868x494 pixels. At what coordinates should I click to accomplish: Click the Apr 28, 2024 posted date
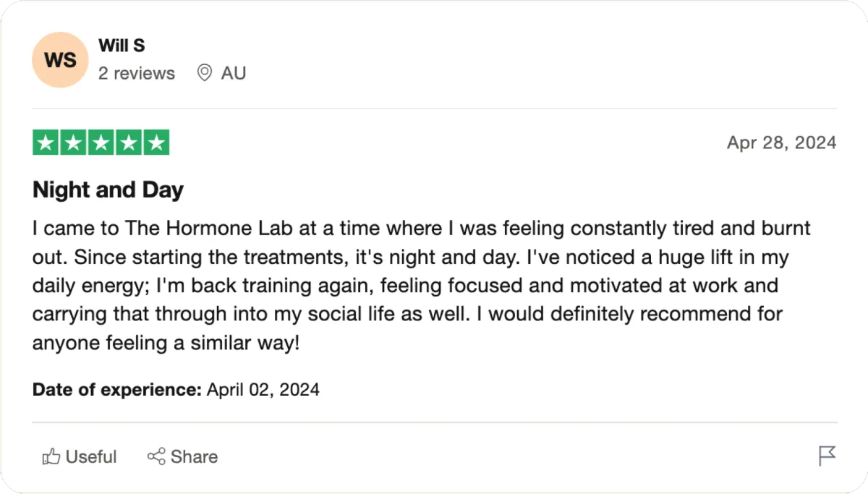pos(781,142)
